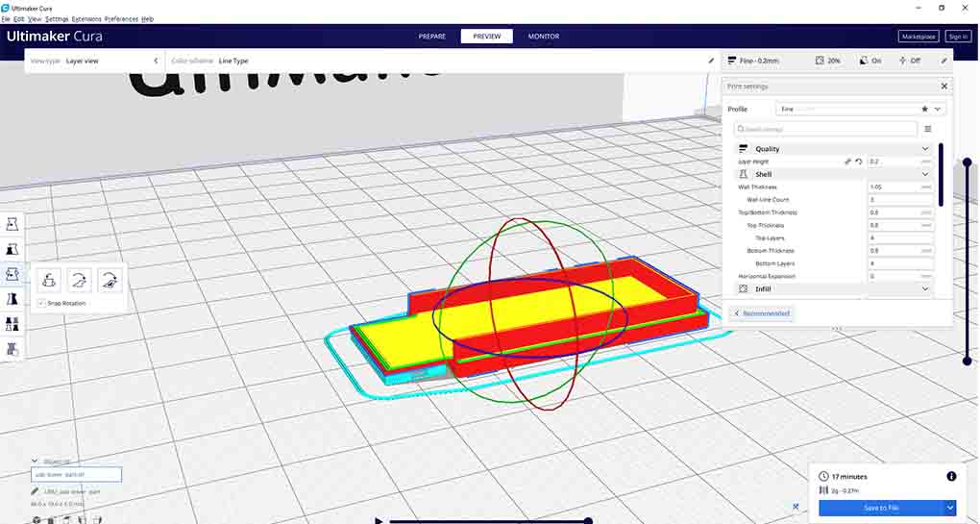Open the settings visibility hamburger menu
The width and height of the screenshot is (980, 524).
click(927, 129)
